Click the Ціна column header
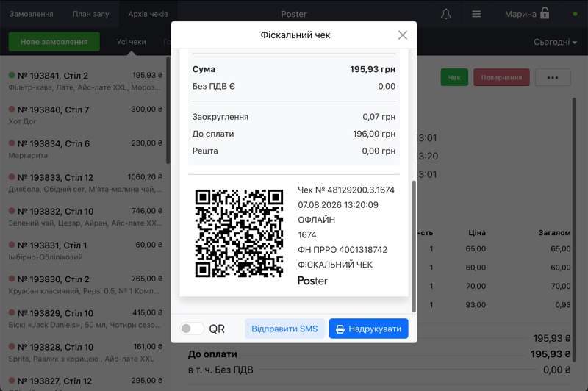 coord(476,233)
